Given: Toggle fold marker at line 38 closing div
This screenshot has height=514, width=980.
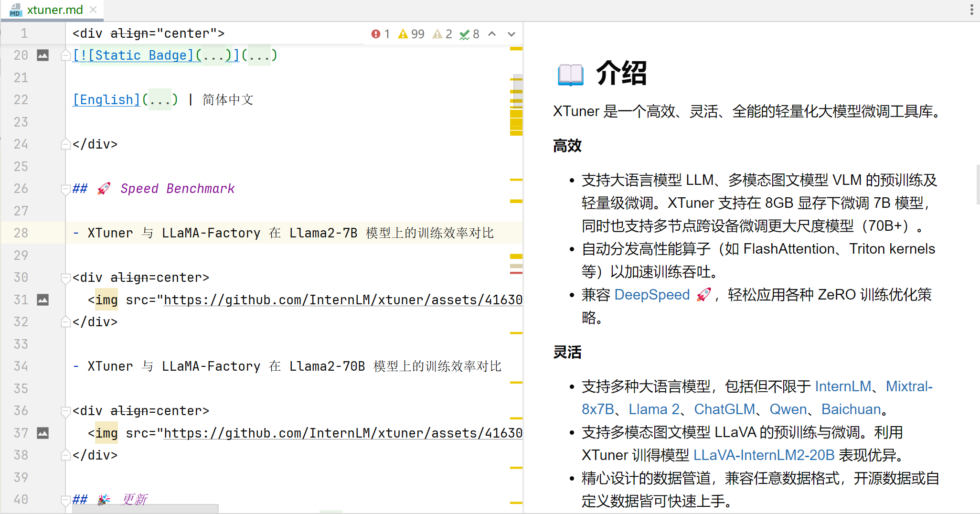Looking at the screenshot, I should (x=66, y=455).
